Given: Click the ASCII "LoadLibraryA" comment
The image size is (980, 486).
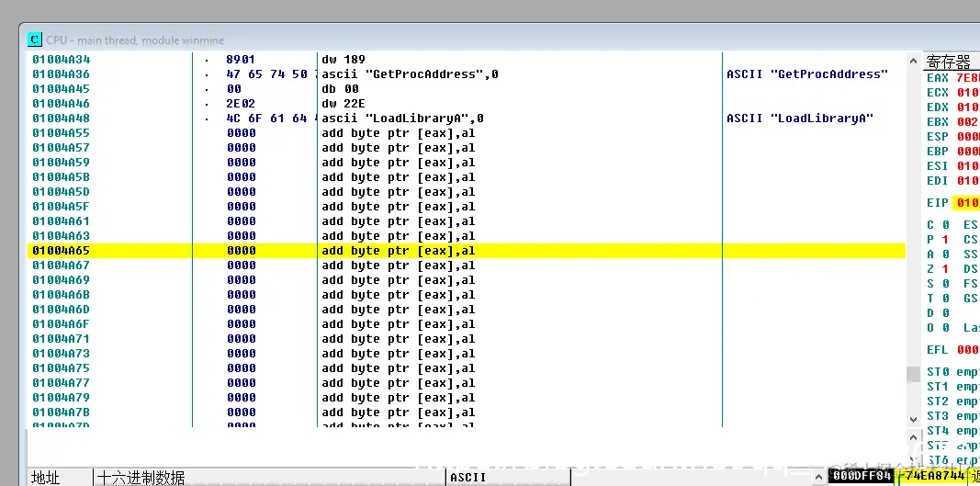Looking at the screenshot, I should click(800, 119).
